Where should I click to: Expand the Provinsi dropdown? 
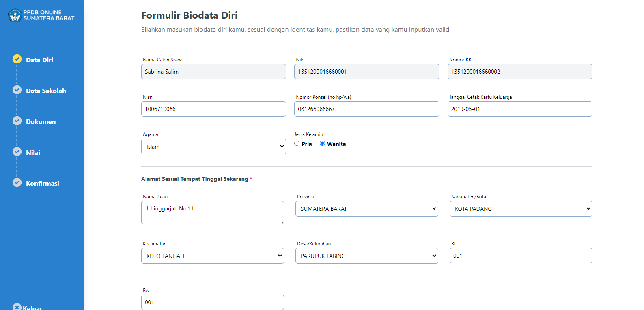(x=366, y=209)
